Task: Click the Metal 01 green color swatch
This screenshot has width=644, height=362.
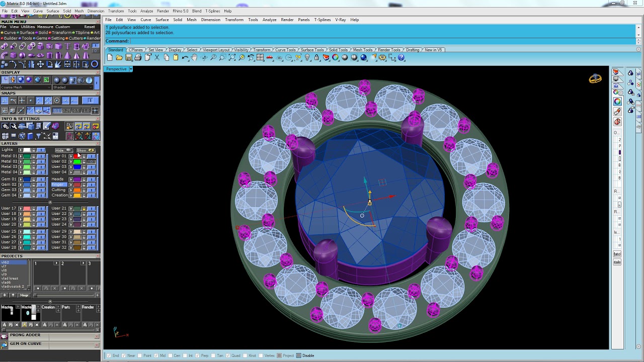Action: click(x=27, y=156)
